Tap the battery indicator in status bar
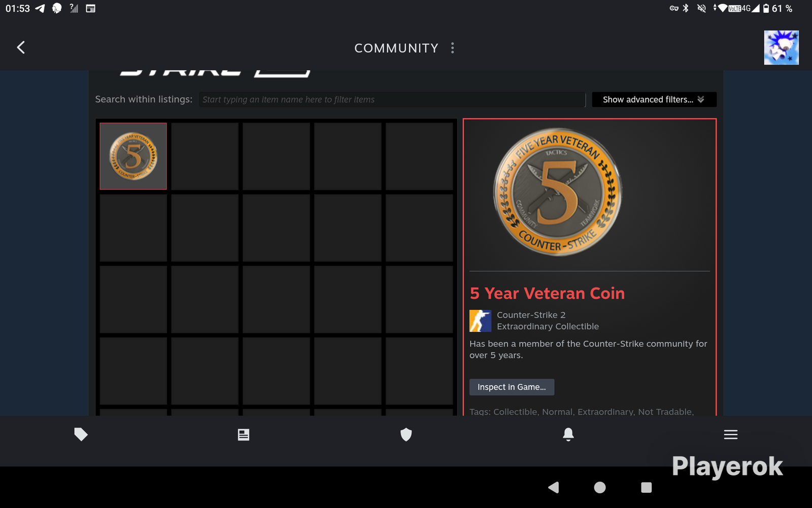Viewport: 812px width, 508px height. (766, 9)
